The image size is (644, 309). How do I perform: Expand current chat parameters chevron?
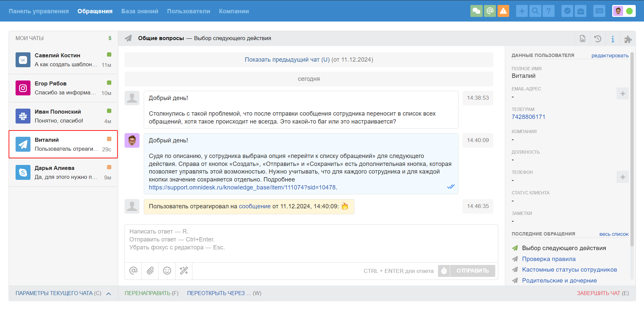(109, 293)
